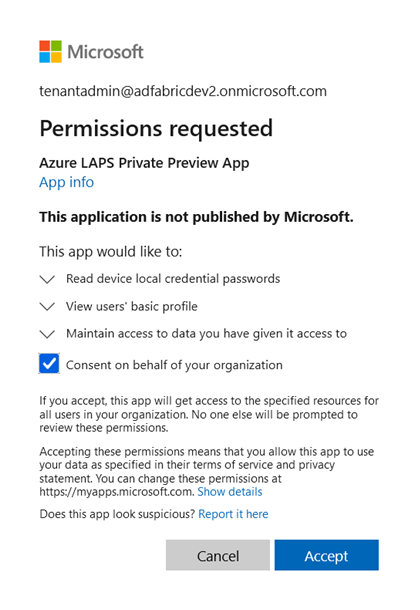Expand the 'Read device local credential passwords' chevron
420x610 pixels.
(47, 279)
